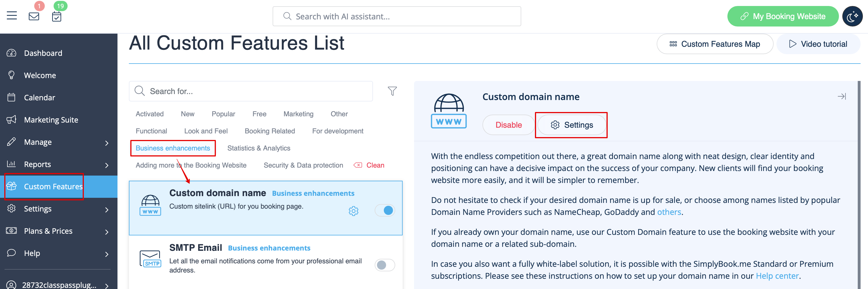868x289 pixels.
Task: Select the Statistics & Analytics filter tag
Action: tap(259, 148)
